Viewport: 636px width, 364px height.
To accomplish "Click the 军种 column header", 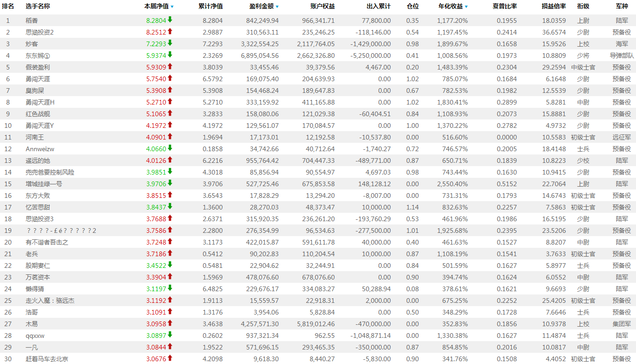I will [622, 7].
